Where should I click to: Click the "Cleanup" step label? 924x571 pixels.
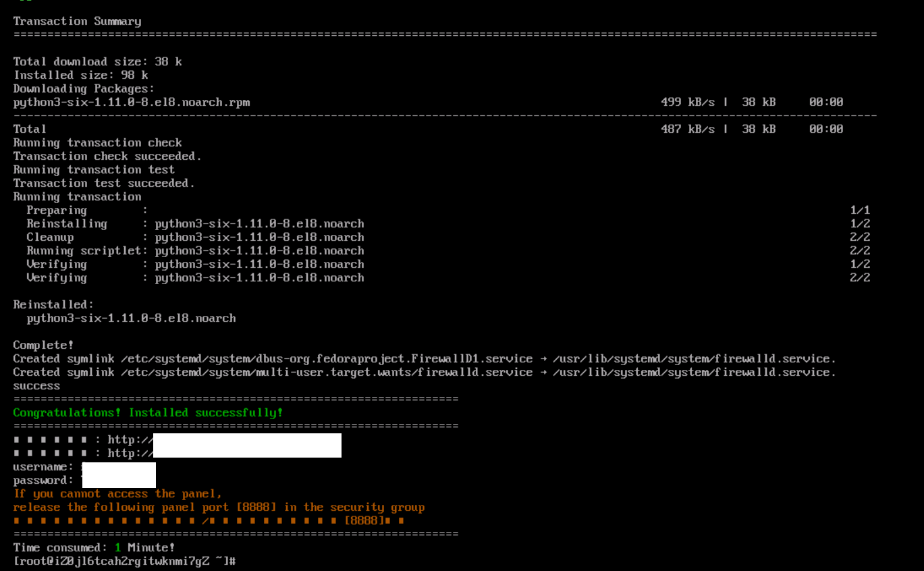(50, 237)
